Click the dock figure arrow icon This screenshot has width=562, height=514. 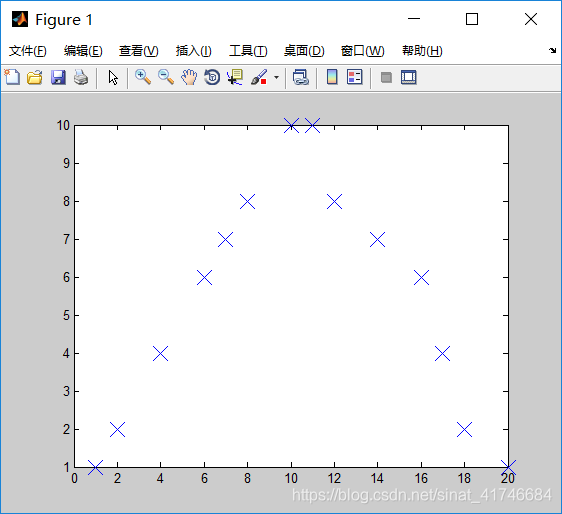(x=552, y=51)
